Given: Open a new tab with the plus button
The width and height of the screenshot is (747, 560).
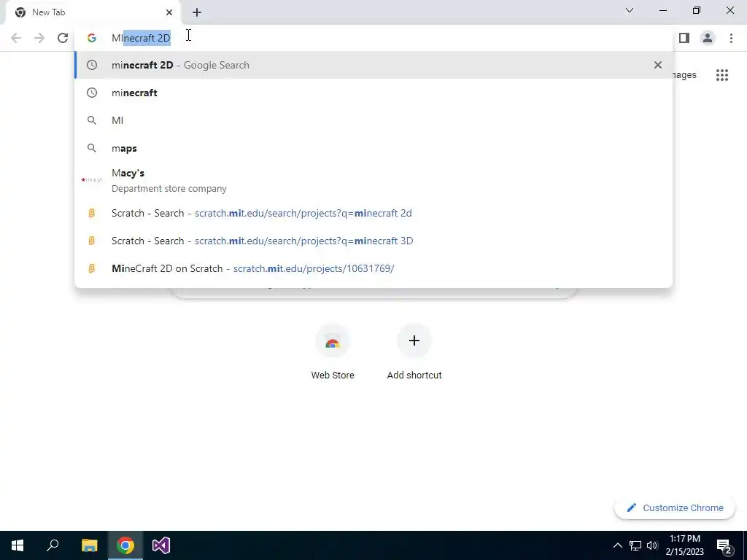Looking at the screenshot, I should click(x=197, y=12).
